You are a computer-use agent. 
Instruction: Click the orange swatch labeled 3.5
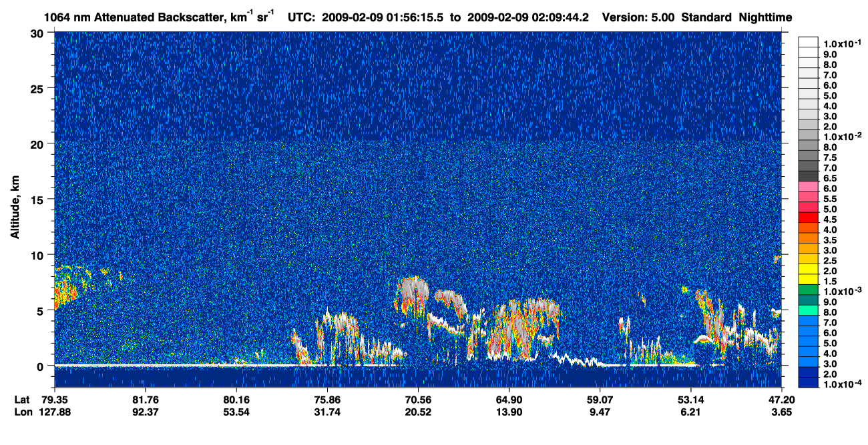coord(808,240)
